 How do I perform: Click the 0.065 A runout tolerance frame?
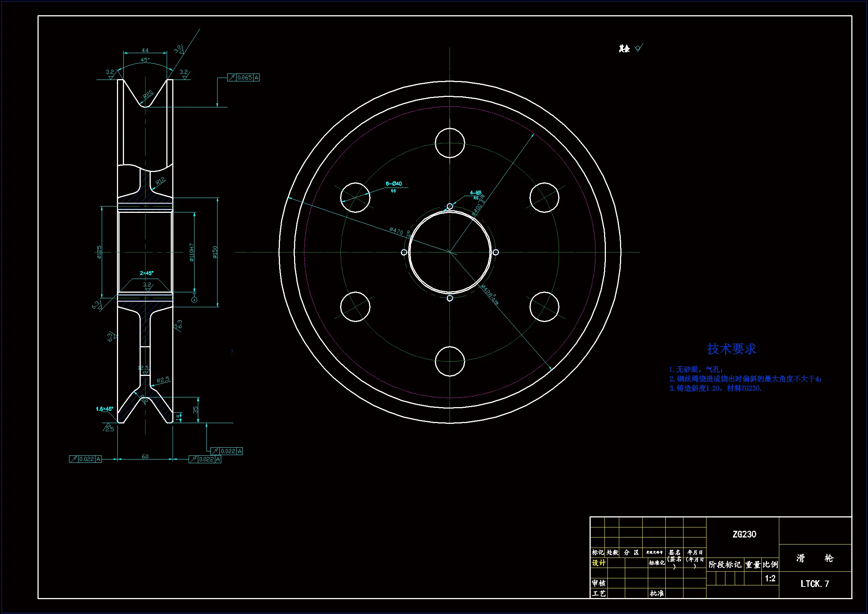(x=244, y=78)
